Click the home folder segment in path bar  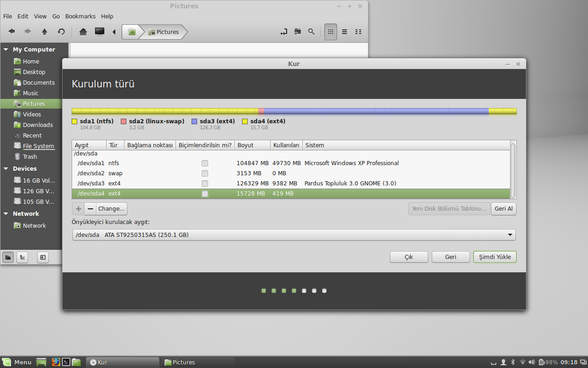pyautogui.click(x=132, y=32)
